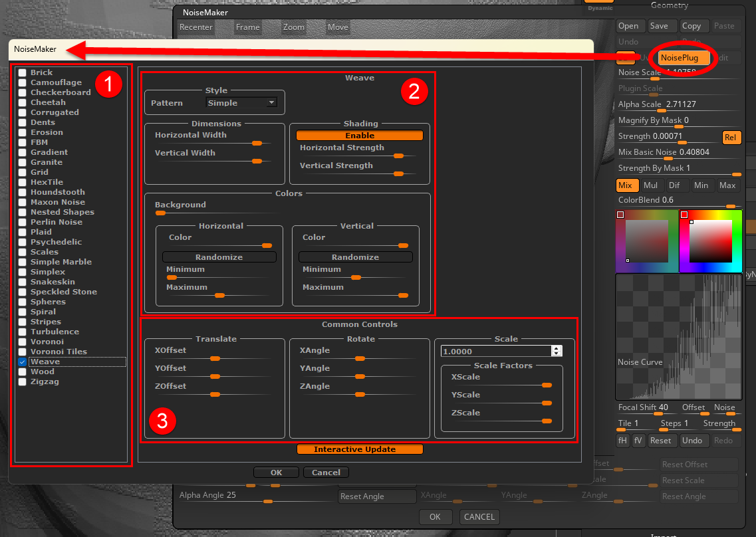
Task: Open the Pattern style dropdown
Action: pos(241,103)
